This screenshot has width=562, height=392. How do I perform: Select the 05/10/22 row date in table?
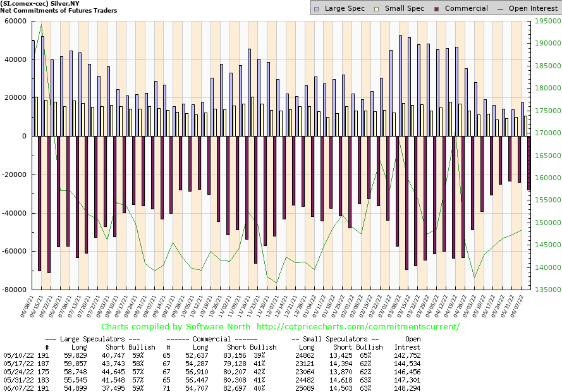coord(16,356)
